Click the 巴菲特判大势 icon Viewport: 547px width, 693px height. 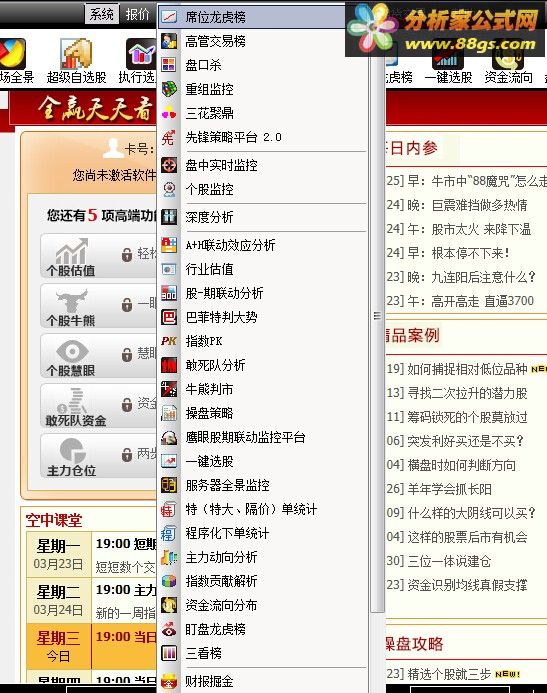pos(169,317)
